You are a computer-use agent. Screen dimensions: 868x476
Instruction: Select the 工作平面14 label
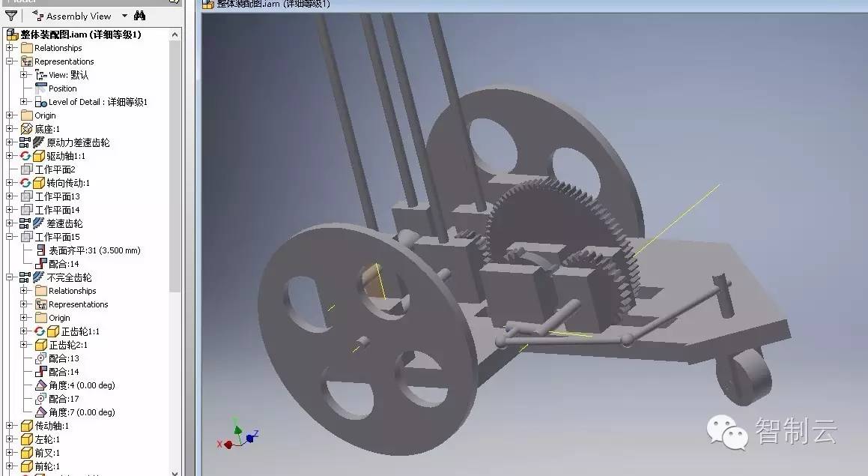[x=58, y=210]
